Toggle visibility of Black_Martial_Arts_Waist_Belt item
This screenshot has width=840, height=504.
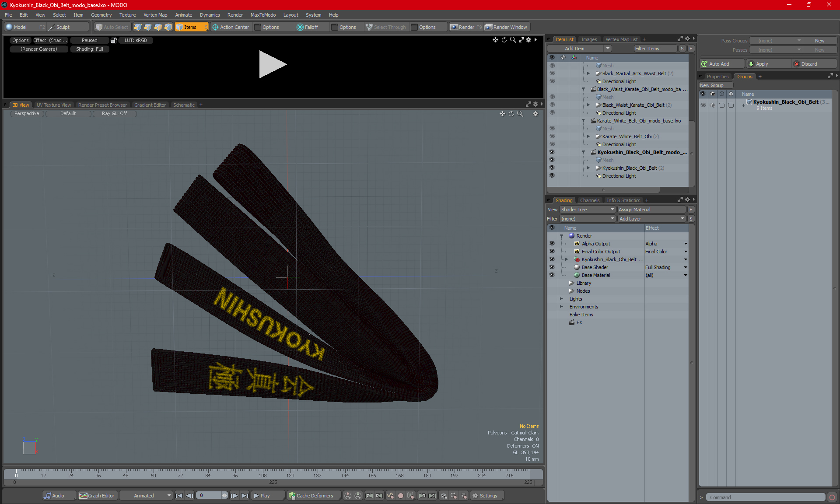click(552, 73)
